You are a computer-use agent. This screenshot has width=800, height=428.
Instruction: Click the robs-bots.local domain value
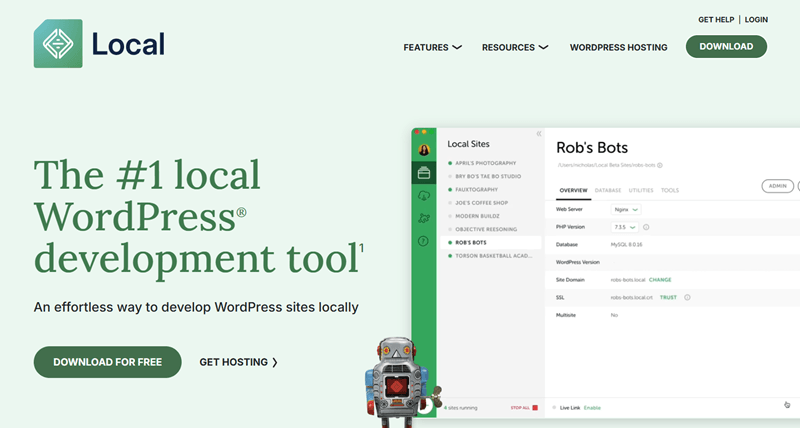point(628,280)
